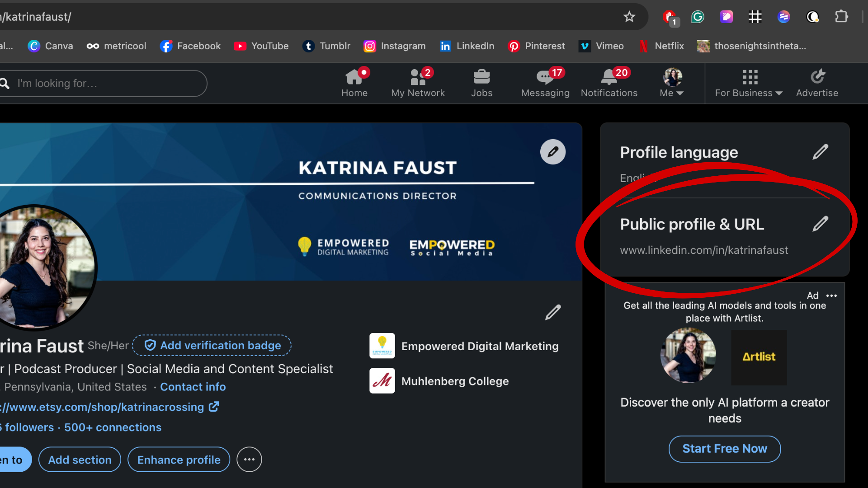Image resolution: width=868 pixels, height=488 pixels.
Task: Edit the intro section pencil icon
Action: coord(552,312)
